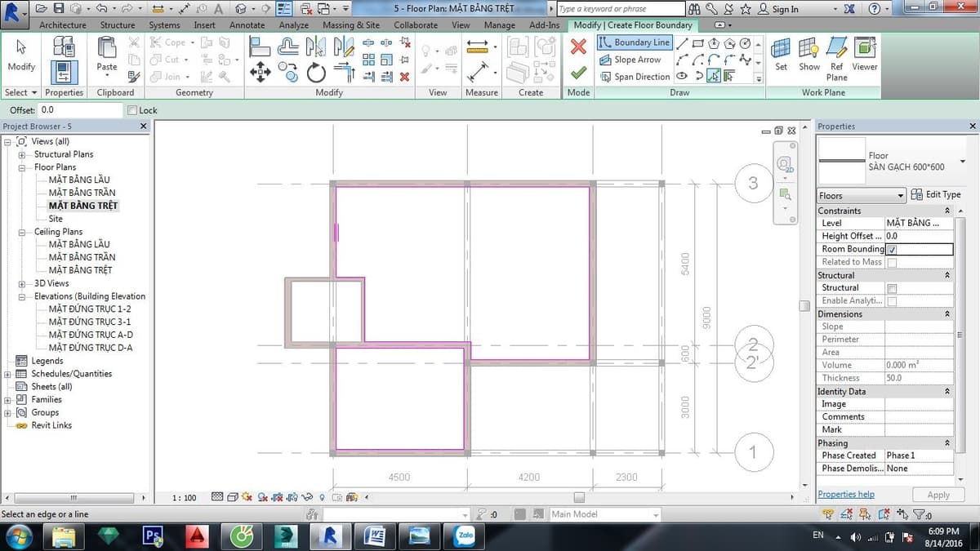The image size is (980, 551).
Task: Click the Align tool icon
Action: (261, 47)
